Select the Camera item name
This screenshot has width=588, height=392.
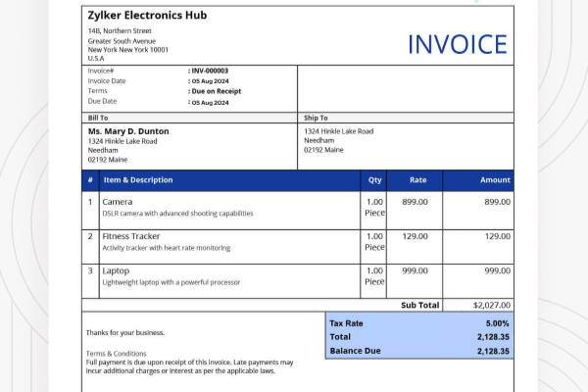(118, 202)
